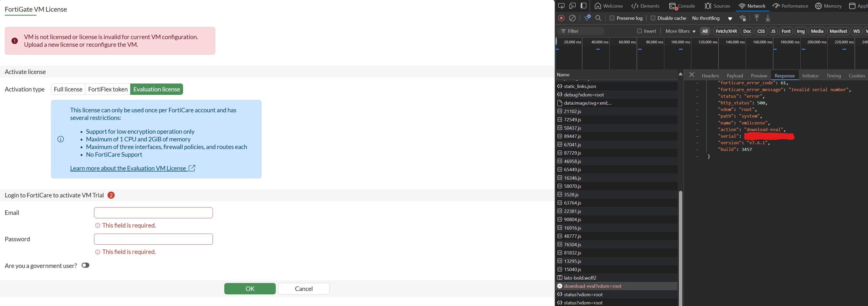Select the 21102.js request row
The width and height of the screenshot is (868, 306).
pos(617,111)
